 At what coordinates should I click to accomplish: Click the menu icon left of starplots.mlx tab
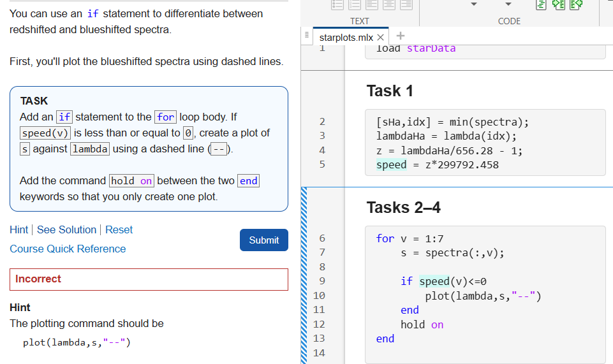tap(307, 36)
